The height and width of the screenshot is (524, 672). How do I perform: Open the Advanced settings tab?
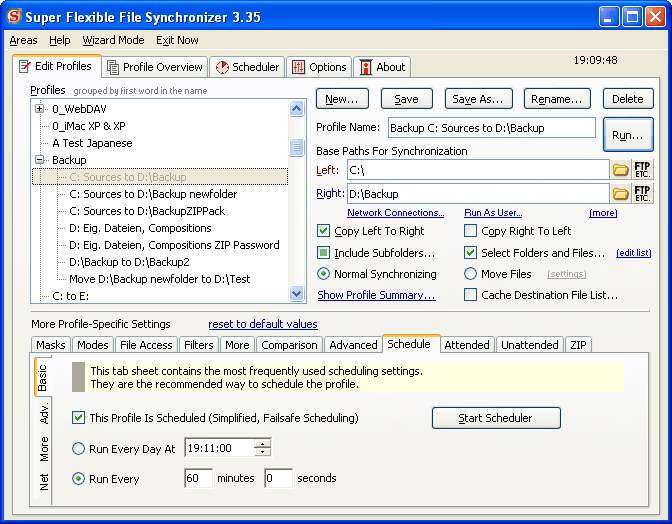[x=353, y=345]
